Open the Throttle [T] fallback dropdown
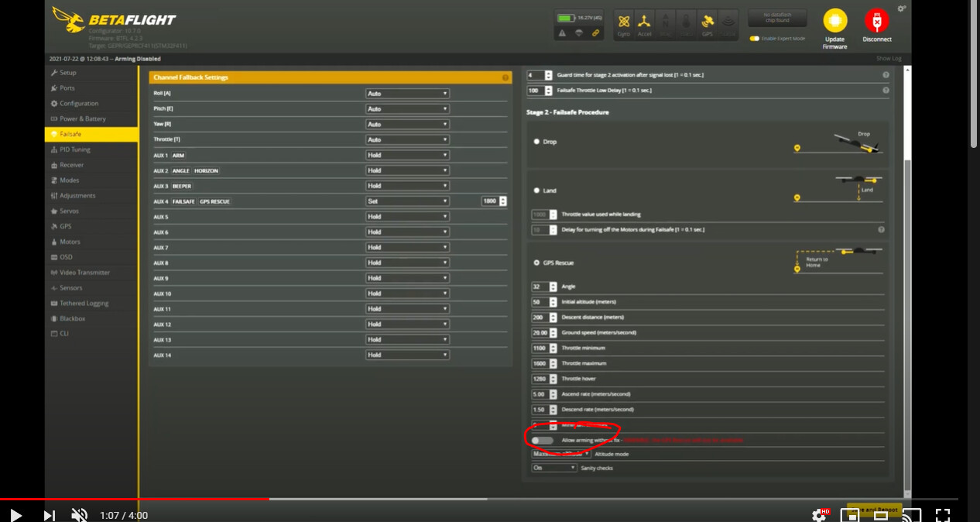This screenshot has width=980, height=522. point(407,139)
